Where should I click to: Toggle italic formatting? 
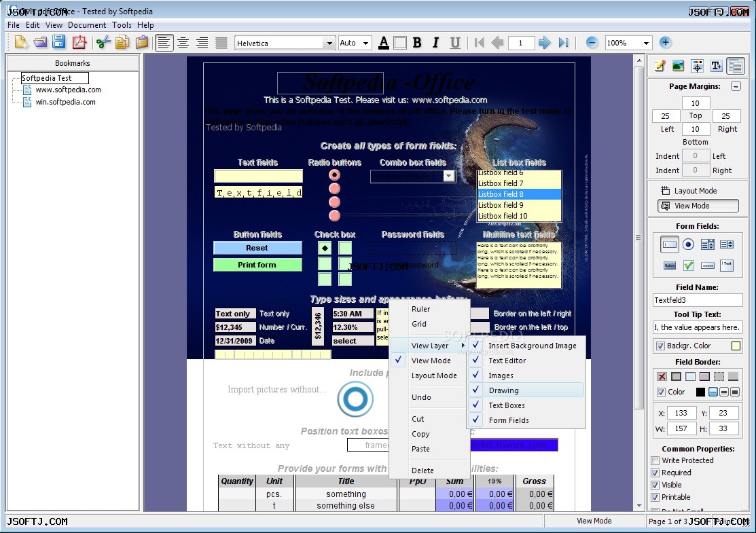click(x=436, y=43)
